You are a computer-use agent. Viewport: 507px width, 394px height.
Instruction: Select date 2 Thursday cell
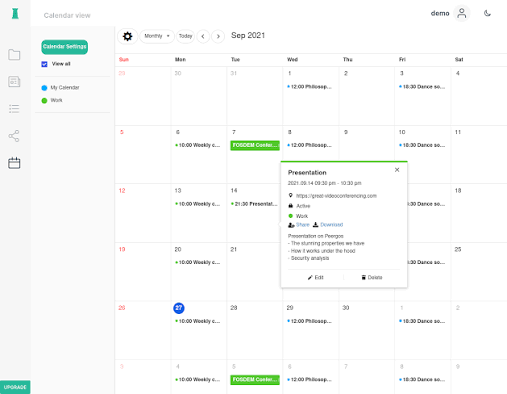(x=367, y=96)
